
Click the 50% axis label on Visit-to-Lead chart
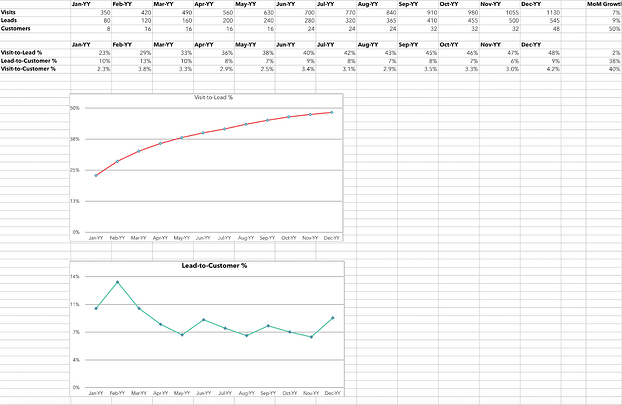74,107
